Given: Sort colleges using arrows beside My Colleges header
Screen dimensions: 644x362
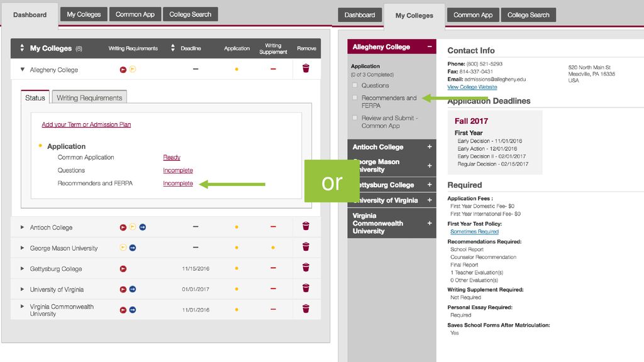Looking at the screenshot, I should click(x=22, y=48).
